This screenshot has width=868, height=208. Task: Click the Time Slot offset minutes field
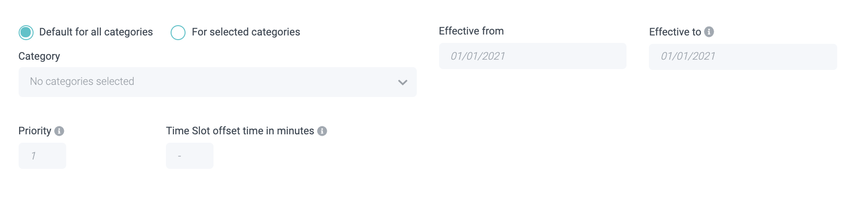click(x=190, y=156)
